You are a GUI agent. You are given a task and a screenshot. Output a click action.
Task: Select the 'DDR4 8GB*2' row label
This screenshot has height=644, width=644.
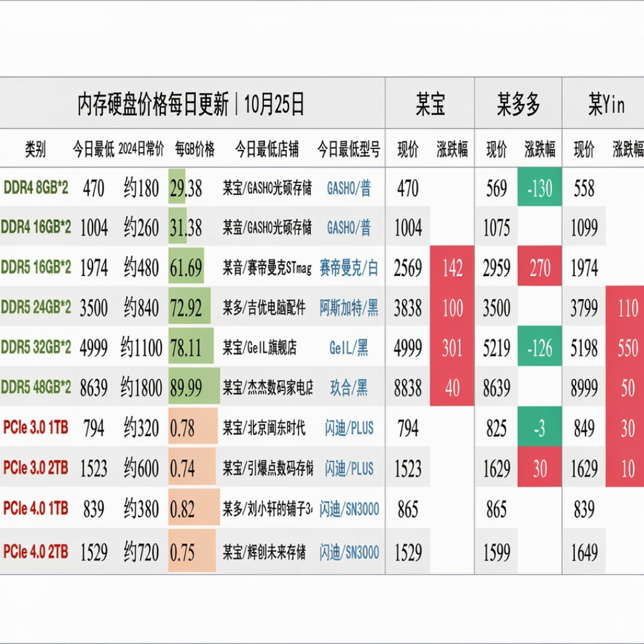click(36, 188)
